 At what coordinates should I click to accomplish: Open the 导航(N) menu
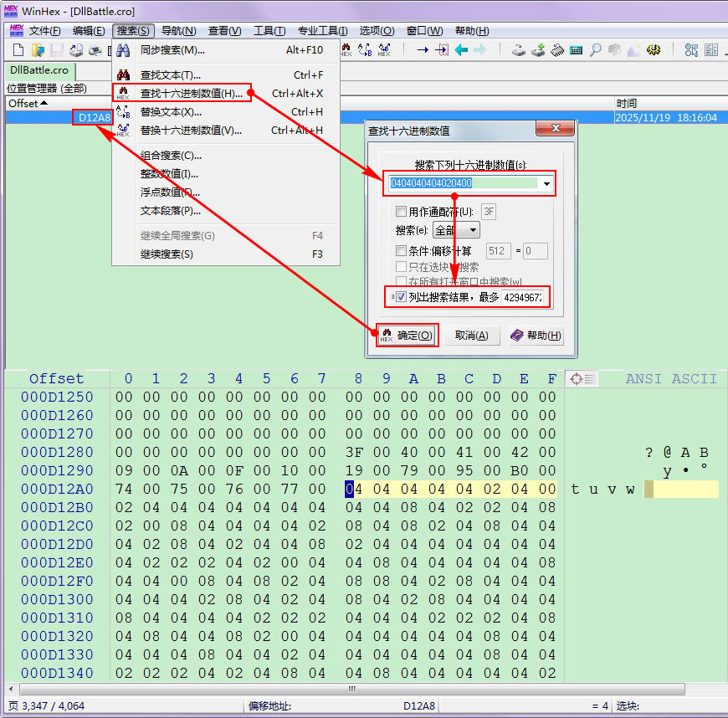point(178,31)
